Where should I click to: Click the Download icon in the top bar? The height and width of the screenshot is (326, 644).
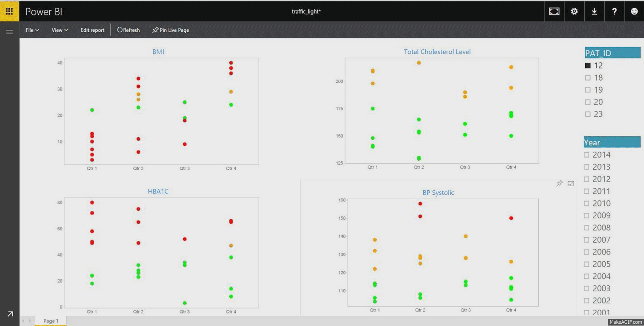[x=594, y=11]
